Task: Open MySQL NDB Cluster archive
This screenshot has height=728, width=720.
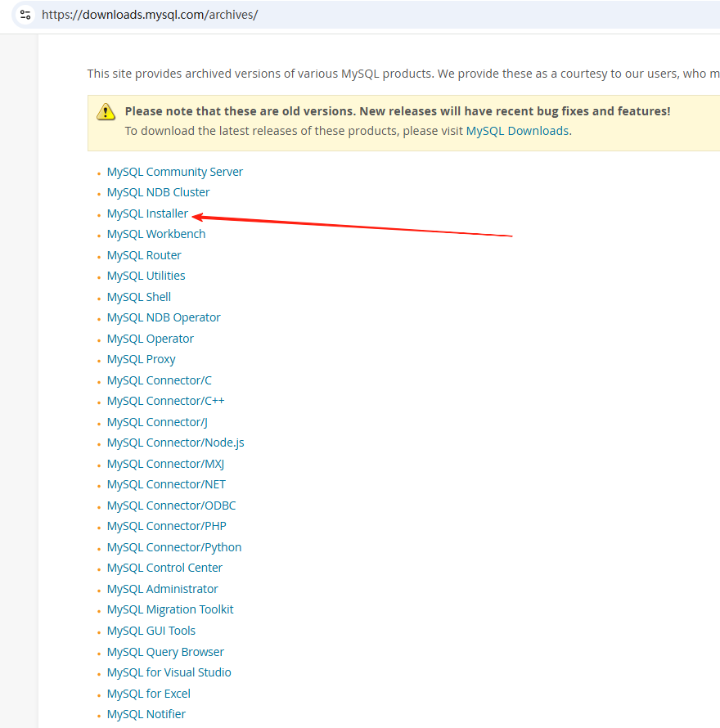Action: [x=158, y=192]
